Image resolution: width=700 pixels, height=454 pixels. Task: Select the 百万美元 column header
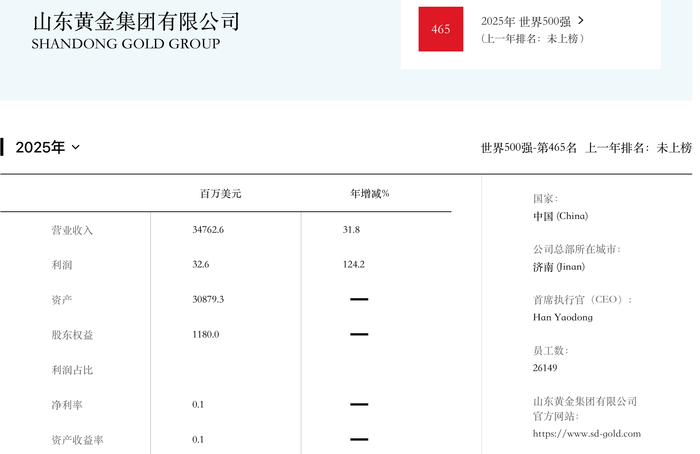(x=221, y=194)
